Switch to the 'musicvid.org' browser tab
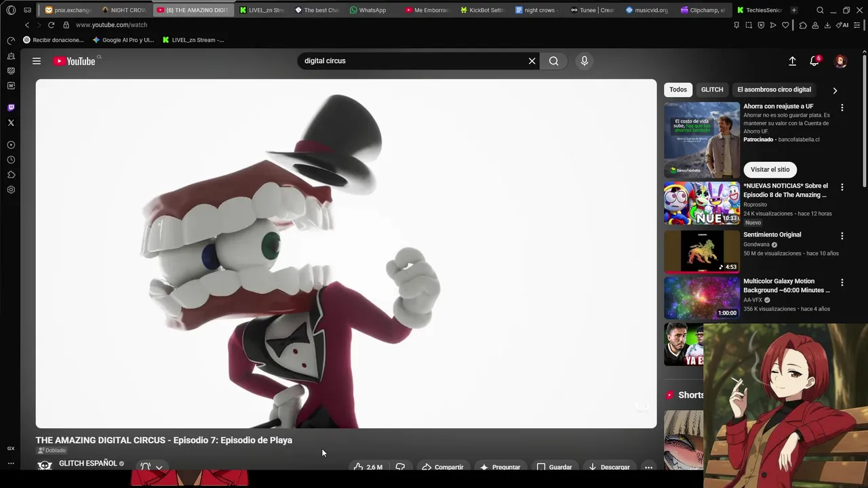 tap(647, 10)
